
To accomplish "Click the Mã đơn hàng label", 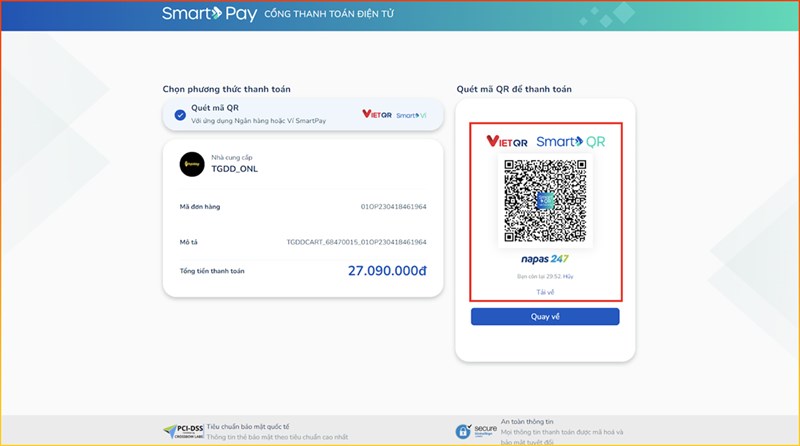I will tap(199, 207).
